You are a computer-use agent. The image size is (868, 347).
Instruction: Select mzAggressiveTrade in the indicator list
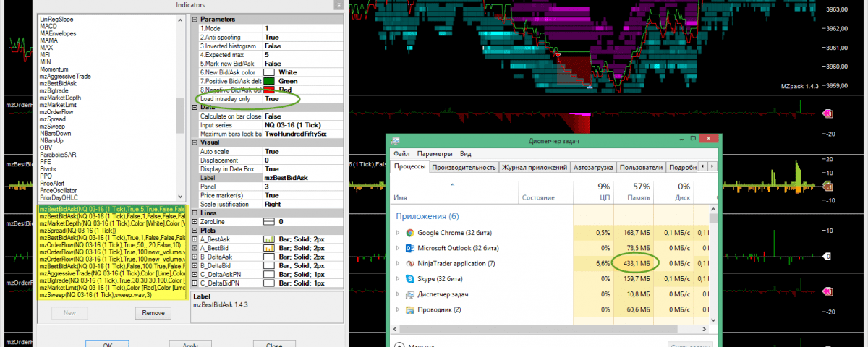pos(65,77)
